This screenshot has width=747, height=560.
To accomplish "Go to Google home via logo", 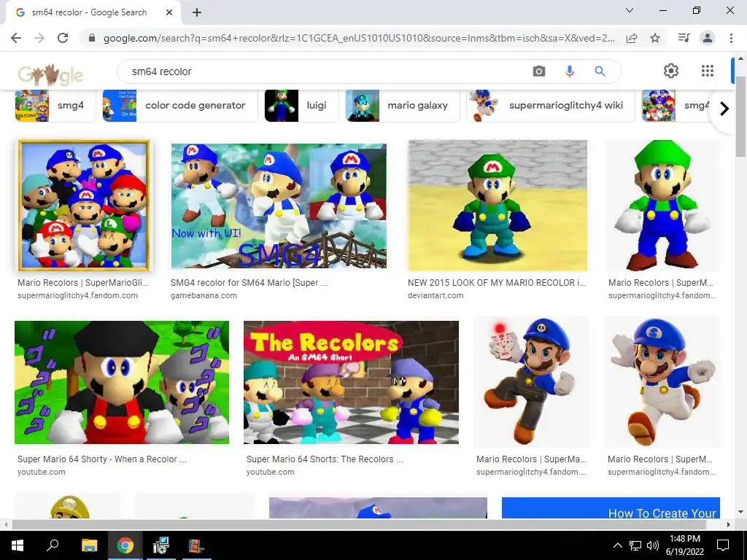I will 50,74.
